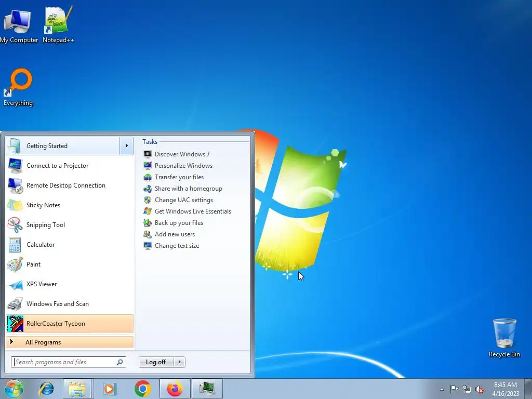Click the Snipping Tool scissors icon

click(15, 224)
